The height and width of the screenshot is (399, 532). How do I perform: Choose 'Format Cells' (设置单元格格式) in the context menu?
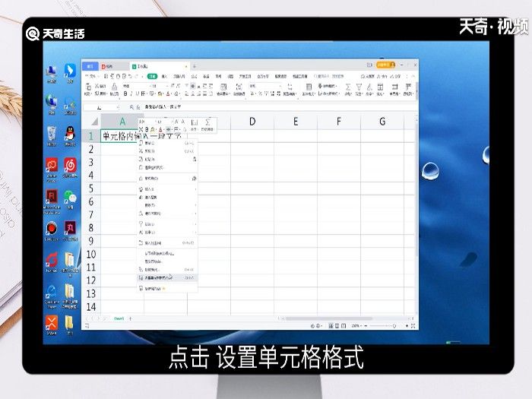167,277
